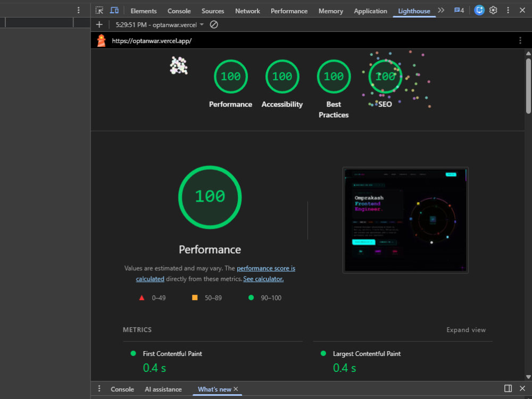Click the blue AI assistance icon in toolbar

(x=479, y=10)
